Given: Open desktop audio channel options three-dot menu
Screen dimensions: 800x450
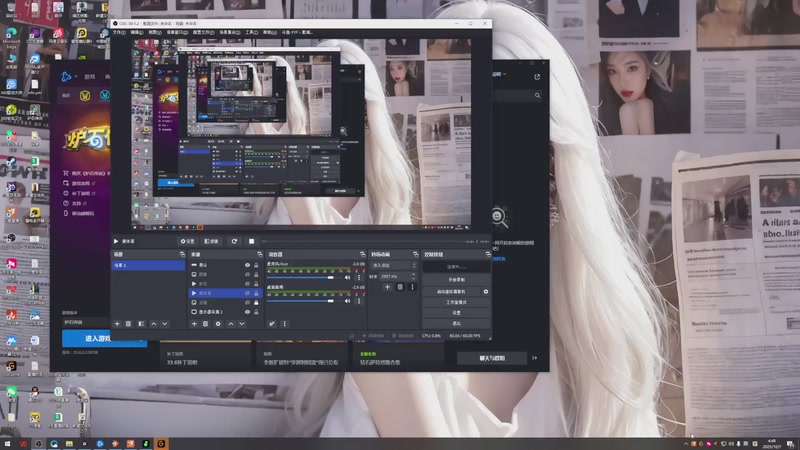Looking at the screenshot, I should click(x=359, y=301).
